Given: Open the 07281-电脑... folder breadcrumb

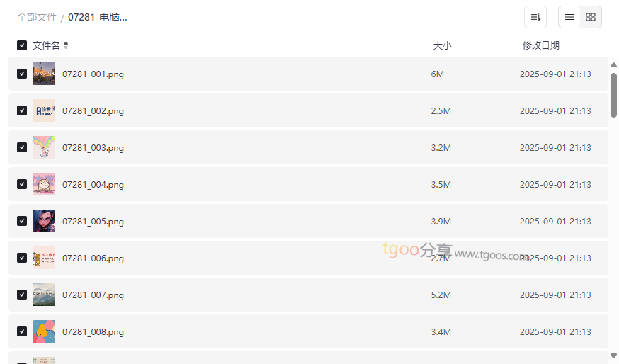Looking at the screenshot, I should [x=98, y=17].
